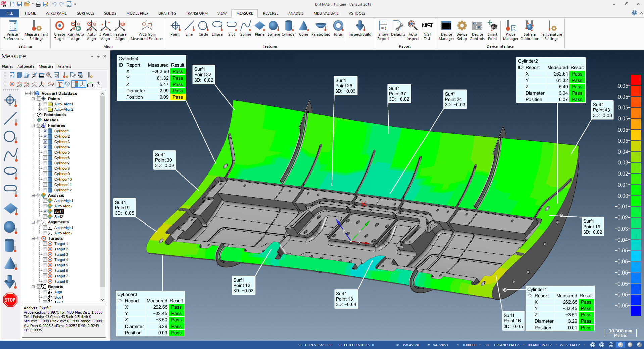The image size is (644, 349).
Task: Open the Measure panel options dropdown arrow
Action: pyautogui.click(x=92, y=56)
